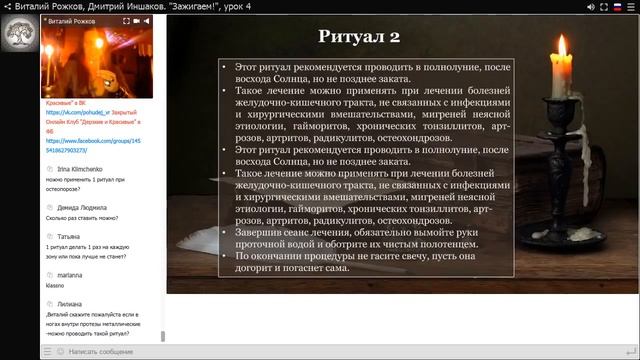Toggle the camera icon on the presenter video
The width and height of the screenshot is (640, 360).
(x=137, y=21)
